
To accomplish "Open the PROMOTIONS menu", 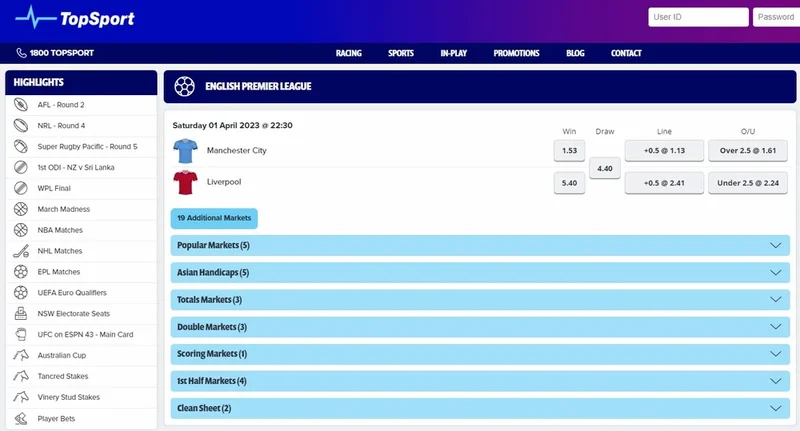I will (516, 53).
